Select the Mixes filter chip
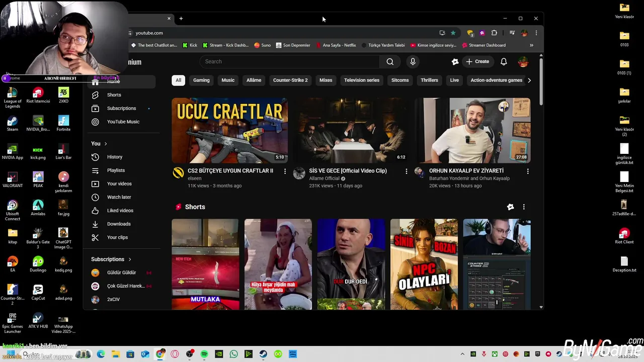Image resolution: width=644 pixels, height=362 pixels. (326, 80)
